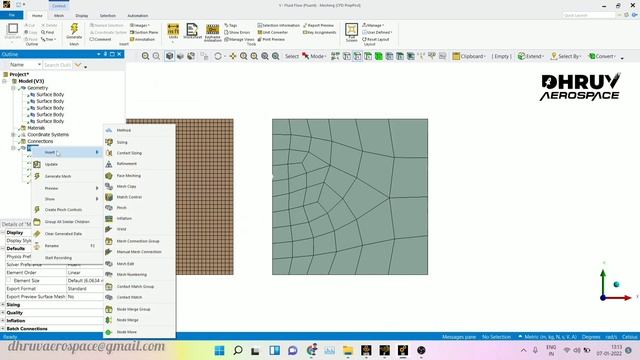Click the Pan tool icon
The height and width of the screenshot is (360, 640).
click(x=233, y=56)
